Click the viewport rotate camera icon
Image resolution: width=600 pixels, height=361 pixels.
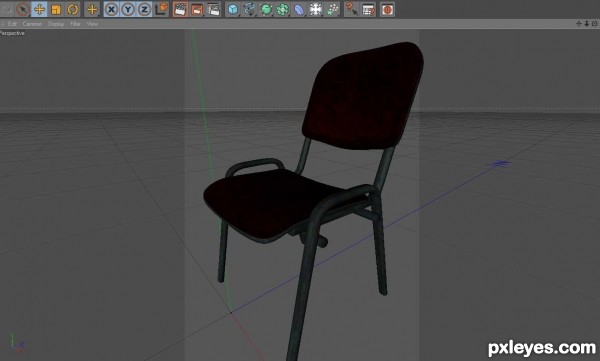coord(594,24)
